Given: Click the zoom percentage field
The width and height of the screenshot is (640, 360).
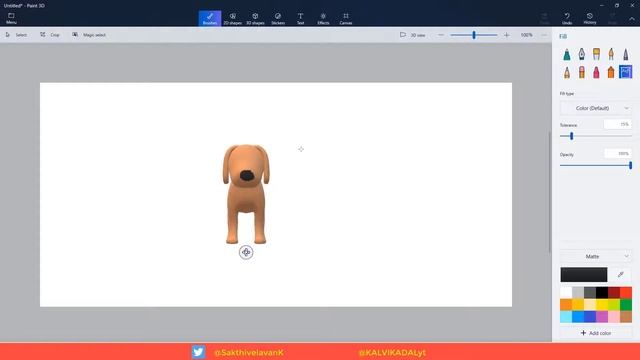Looking at the screenshot, I should [527, 35].
